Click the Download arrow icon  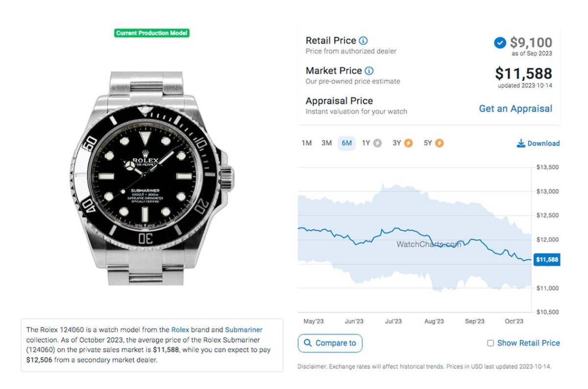(x=521, y=144)
